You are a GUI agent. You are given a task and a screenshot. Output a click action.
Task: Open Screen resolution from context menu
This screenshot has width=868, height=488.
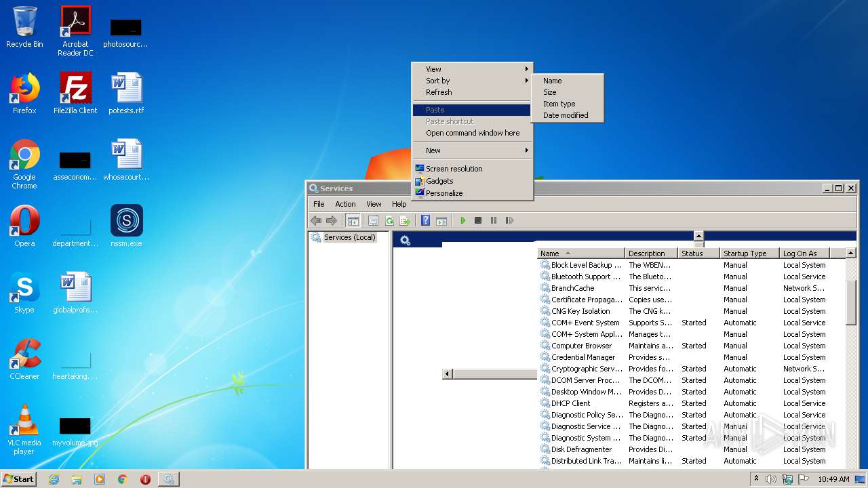(x=472, y=169)
